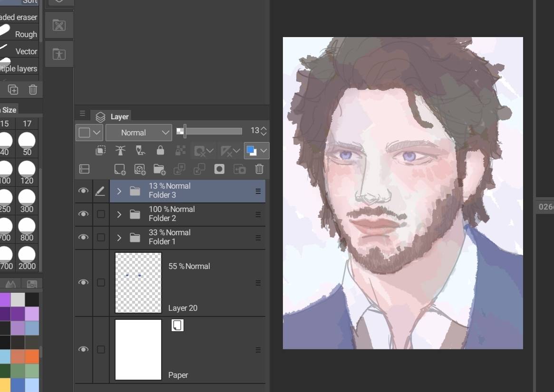Viewport: 554px width, 392px height.
Task: Hide Folder 2 using its eye icon
Action: [x=83, y=214]
